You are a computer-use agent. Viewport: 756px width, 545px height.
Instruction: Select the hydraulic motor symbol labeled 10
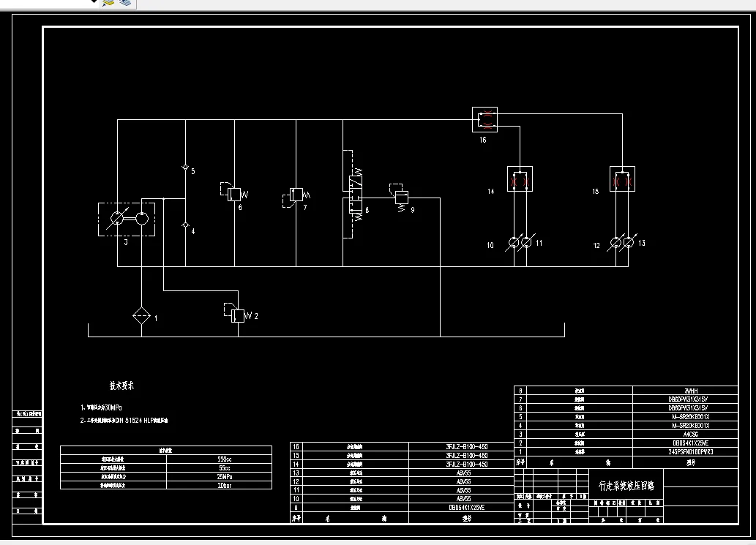513,244
